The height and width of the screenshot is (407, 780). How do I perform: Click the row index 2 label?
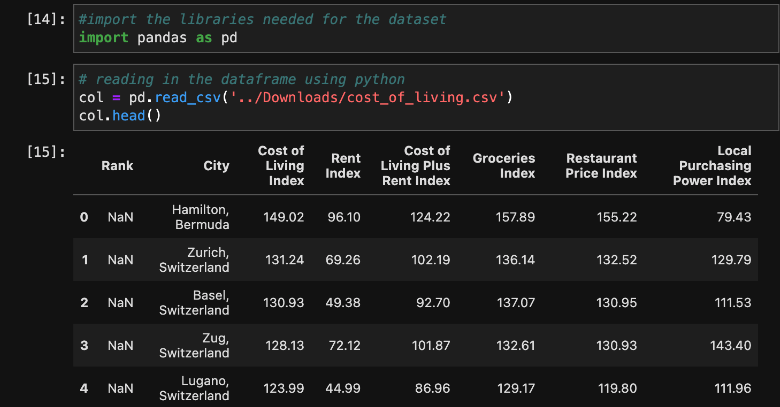click(85, 302)
